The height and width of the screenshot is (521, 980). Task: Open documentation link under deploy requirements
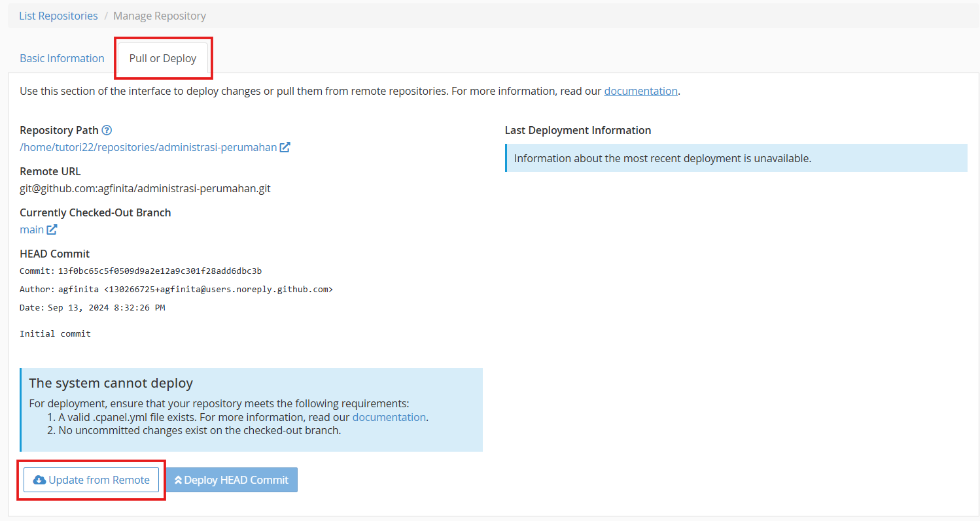[389, 417]
